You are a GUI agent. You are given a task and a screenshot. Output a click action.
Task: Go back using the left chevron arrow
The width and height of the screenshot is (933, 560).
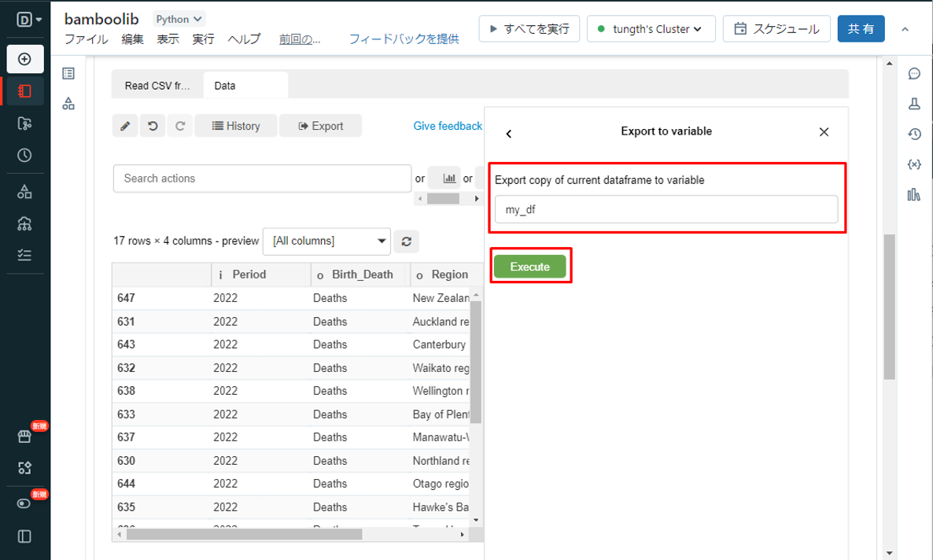[x=509, y=133]
